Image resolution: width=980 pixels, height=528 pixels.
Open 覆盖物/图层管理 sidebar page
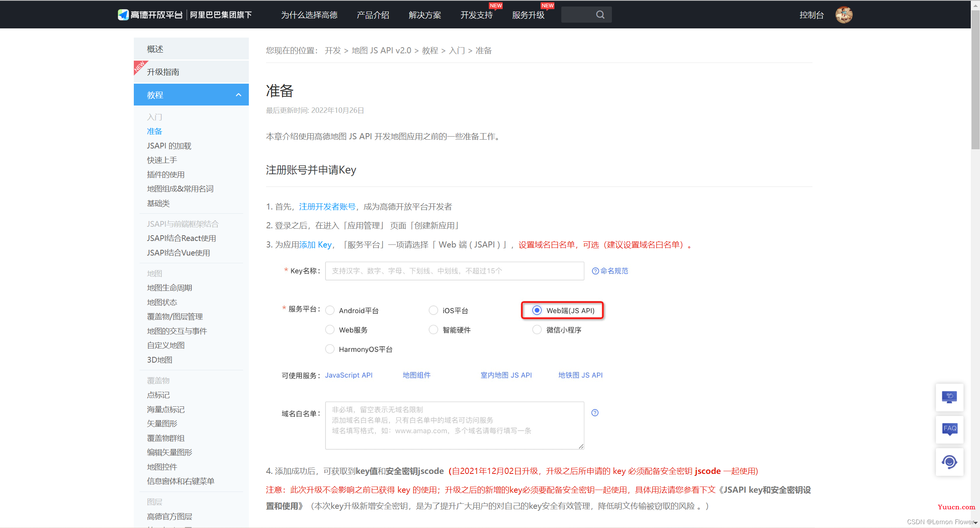(x=175, y=317)
